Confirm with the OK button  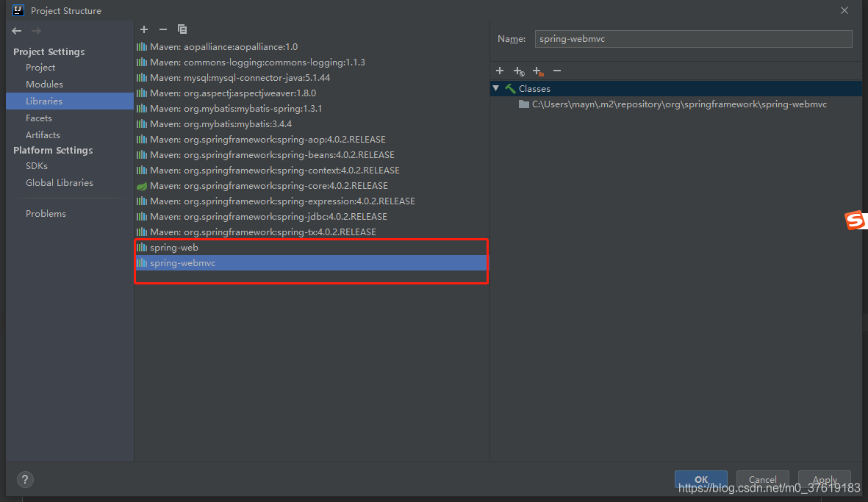click(x=701, y=479)
